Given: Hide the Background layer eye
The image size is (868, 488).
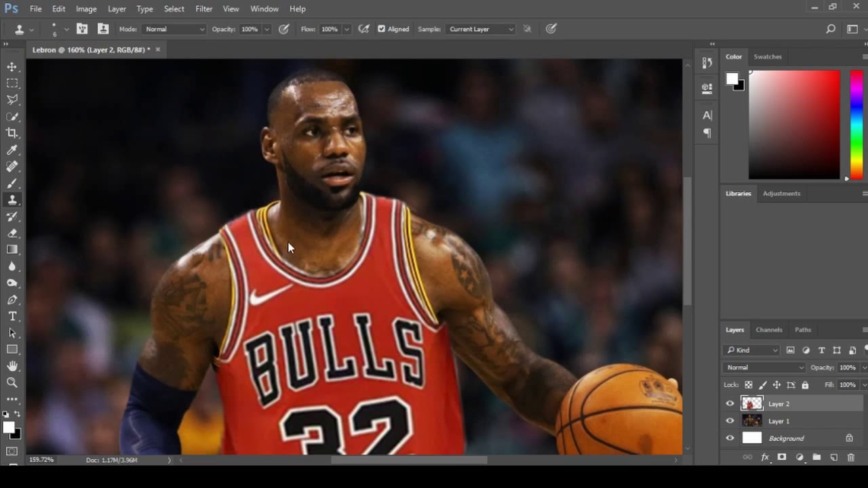Looking at the screenshot, I should [x=730, y=439].
